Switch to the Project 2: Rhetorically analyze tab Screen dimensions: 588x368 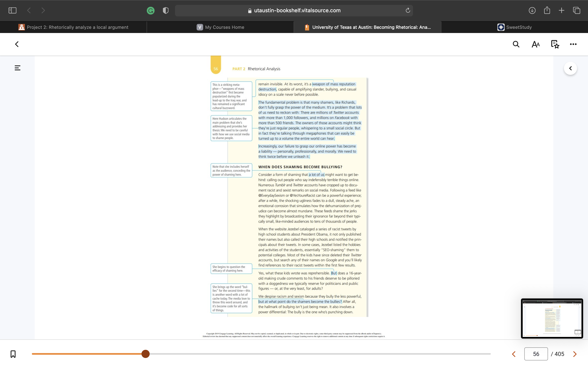(x=73, y=27)
